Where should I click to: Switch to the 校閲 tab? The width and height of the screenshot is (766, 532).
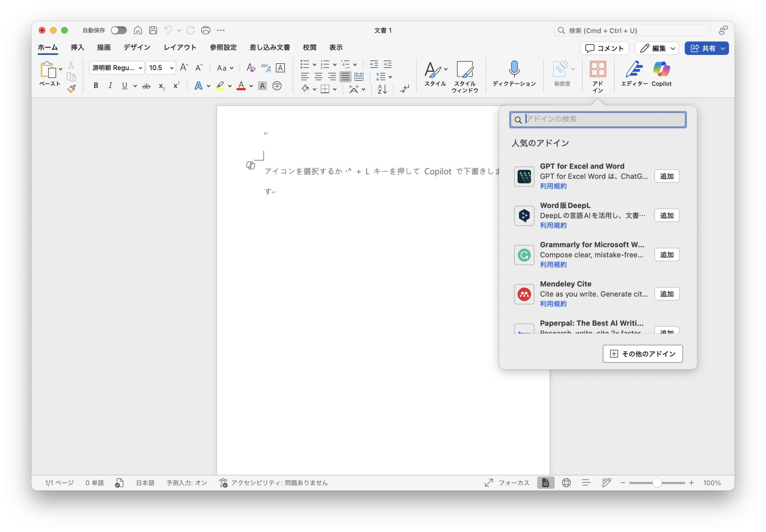pos(310,47)
